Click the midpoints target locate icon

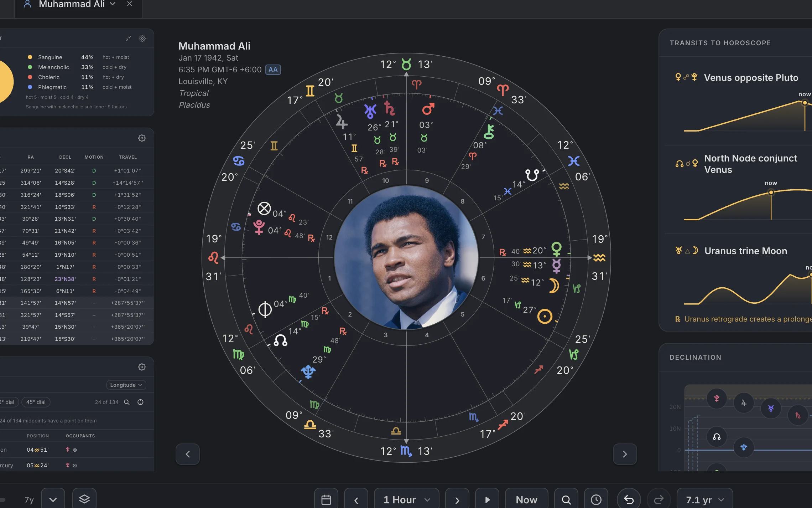[x=140, y=402]
